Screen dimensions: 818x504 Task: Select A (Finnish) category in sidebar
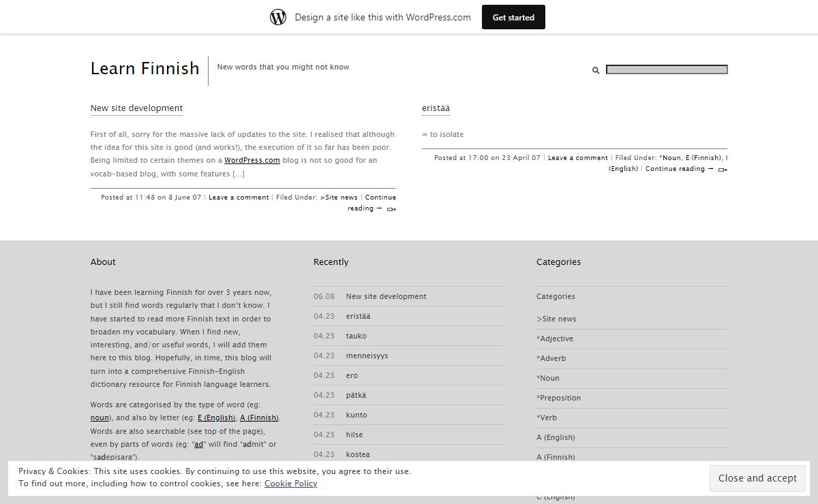tap(556, 457)
